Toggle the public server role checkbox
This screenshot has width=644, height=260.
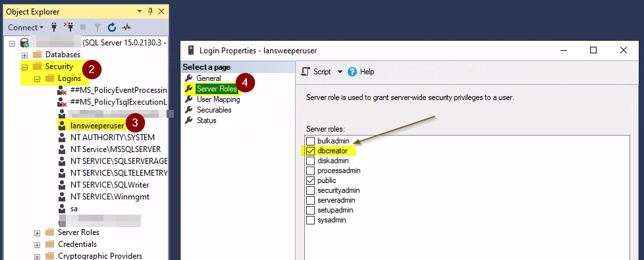point(311,181)
